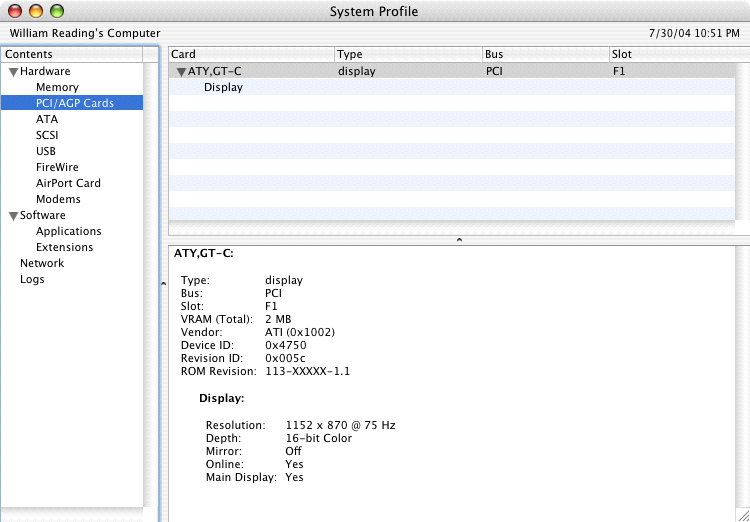Sort by the Card column header
This screenshot has height=522, width=750.
(251, 54)
